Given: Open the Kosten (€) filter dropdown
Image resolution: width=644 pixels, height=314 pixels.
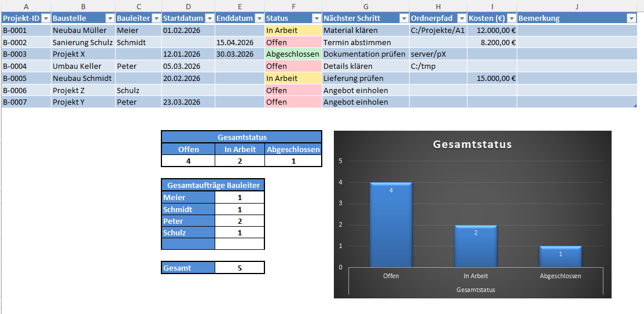Looking at the screenshot, I should coord(511,19).
